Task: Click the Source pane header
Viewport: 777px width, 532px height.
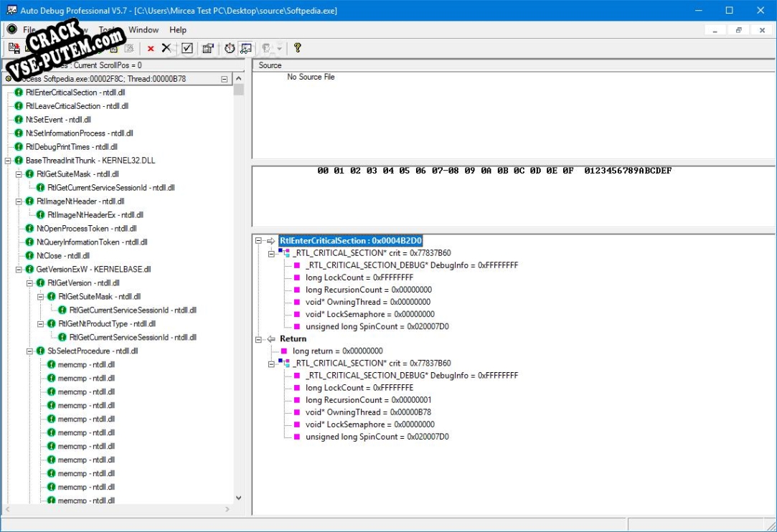Action: click(x=514, y=65)
